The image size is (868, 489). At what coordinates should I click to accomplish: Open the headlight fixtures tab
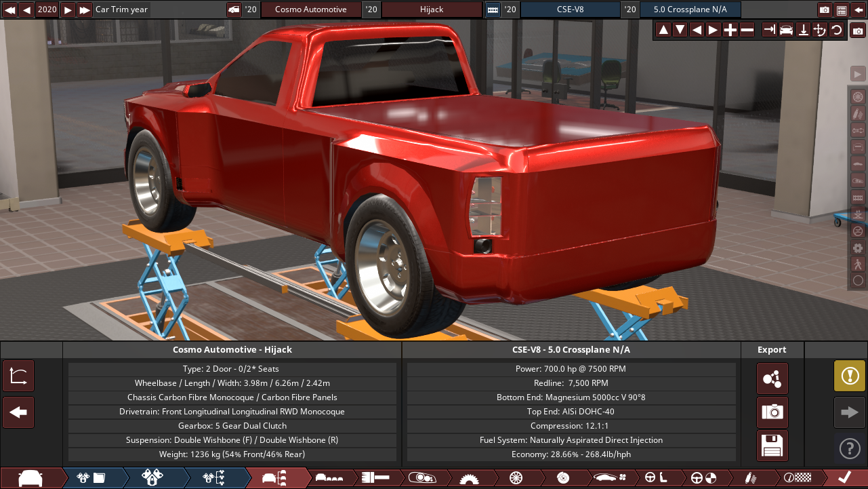[421, 477]
